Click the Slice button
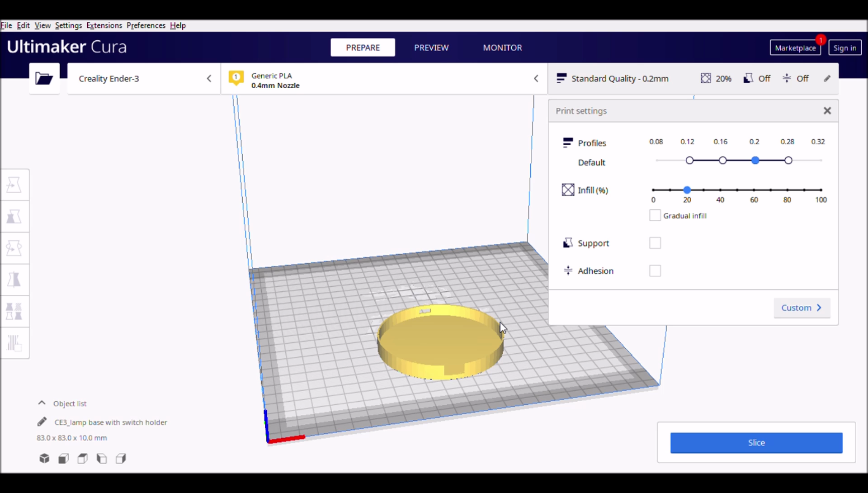This screenshot has height=493, width=868. click(x=756, y=443)
